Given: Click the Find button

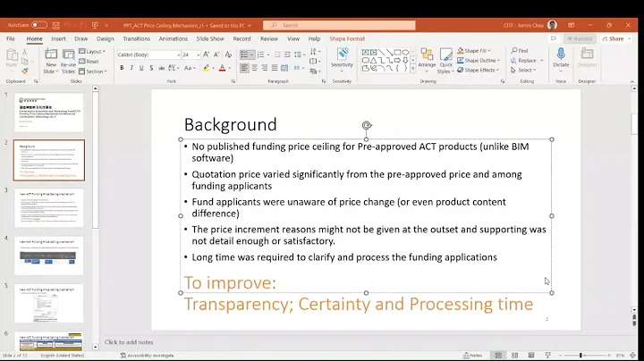Looking at the screenshot, I should point(520,51).
